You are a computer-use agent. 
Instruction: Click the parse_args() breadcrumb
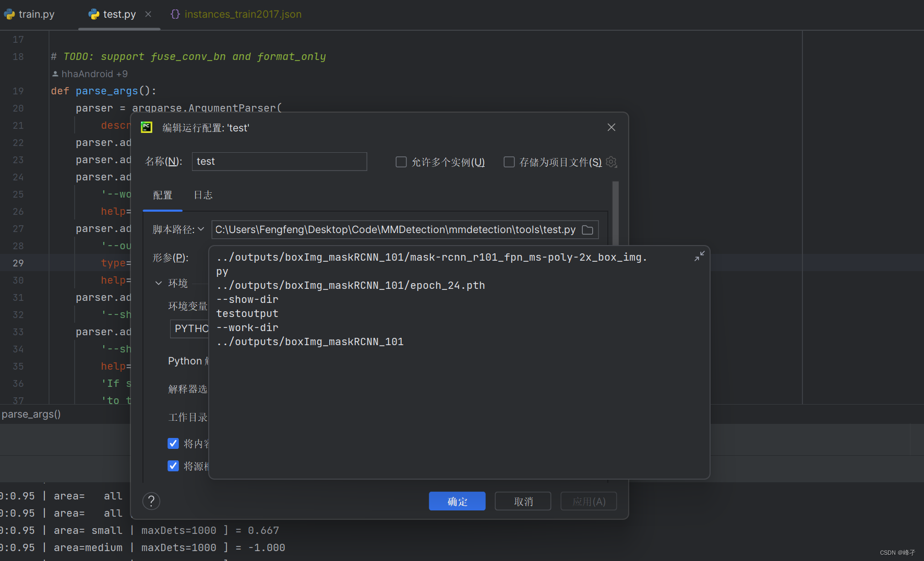31,414
